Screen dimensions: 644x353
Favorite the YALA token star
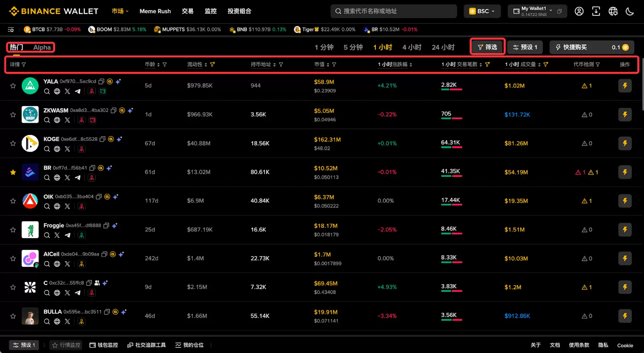pos(13,86)
